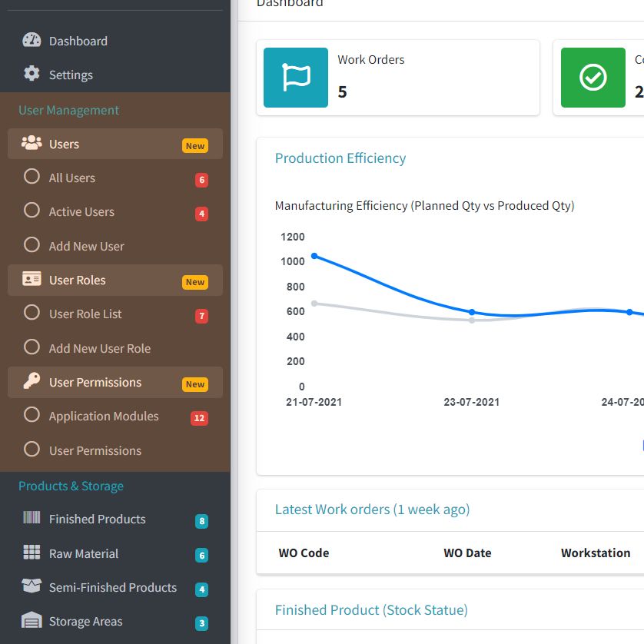Click the Finished Product (Stock Statue) title
The image size is (644, 644).
(x=371, y=610)
